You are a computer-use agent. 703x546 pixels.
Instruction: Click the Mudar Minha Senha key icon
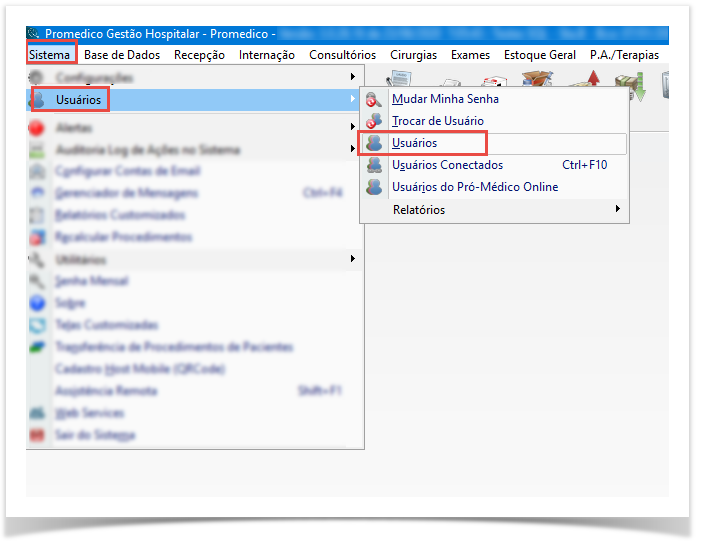[x=374, y=99]
